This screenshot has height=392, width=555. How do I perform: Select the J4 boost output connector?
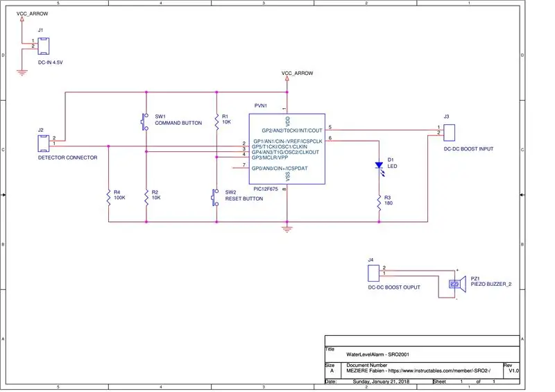click(x=374, y=273)
